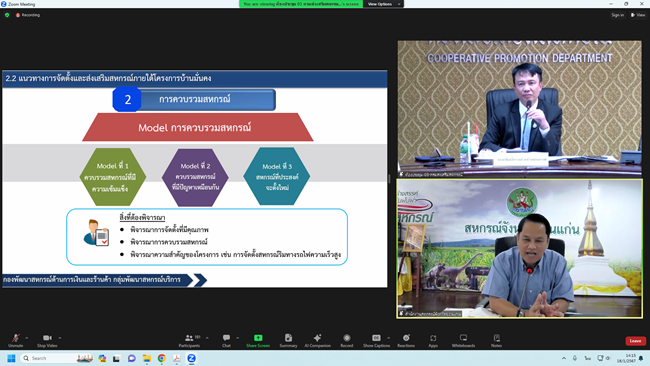The width and height of the screenshot is (650, 366).
Task: Click the red Leave button
Action: [x=635, y=341]
